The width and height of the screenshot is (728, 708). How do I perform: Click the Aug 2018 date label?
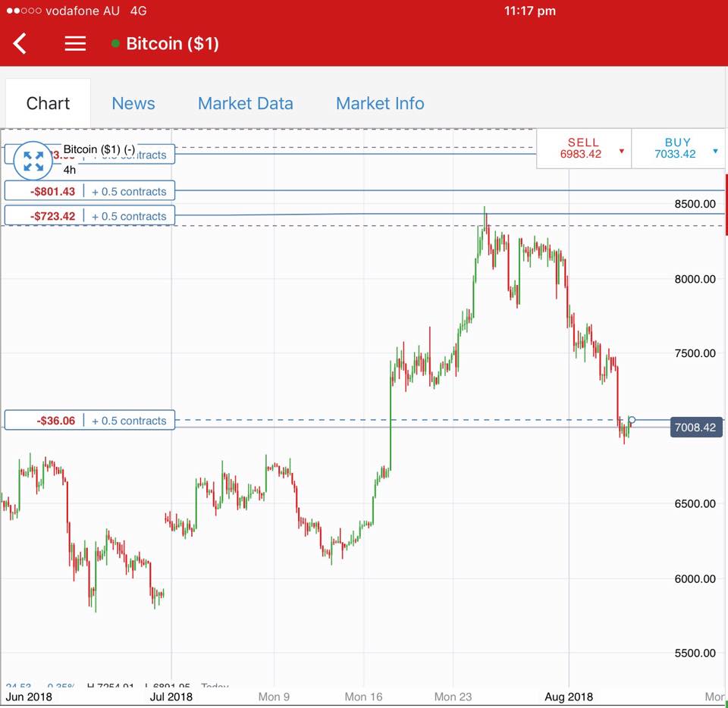pyautogui.click(x=569, y=697)
